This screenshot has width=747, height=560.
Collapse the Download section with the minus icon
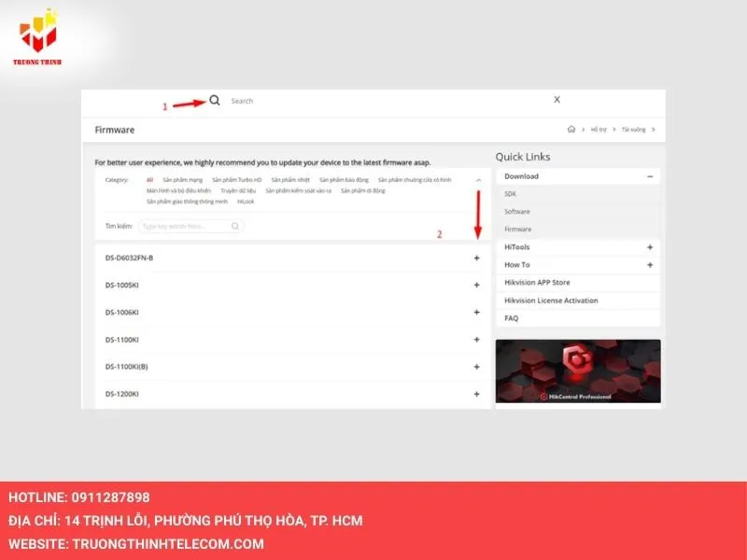pos(651,175)
